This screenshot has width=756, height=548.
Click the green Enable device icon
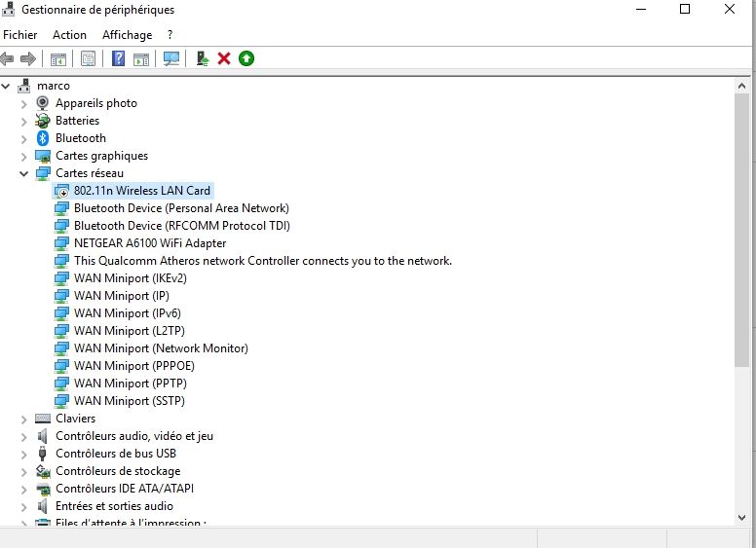(x=246, y=58)
